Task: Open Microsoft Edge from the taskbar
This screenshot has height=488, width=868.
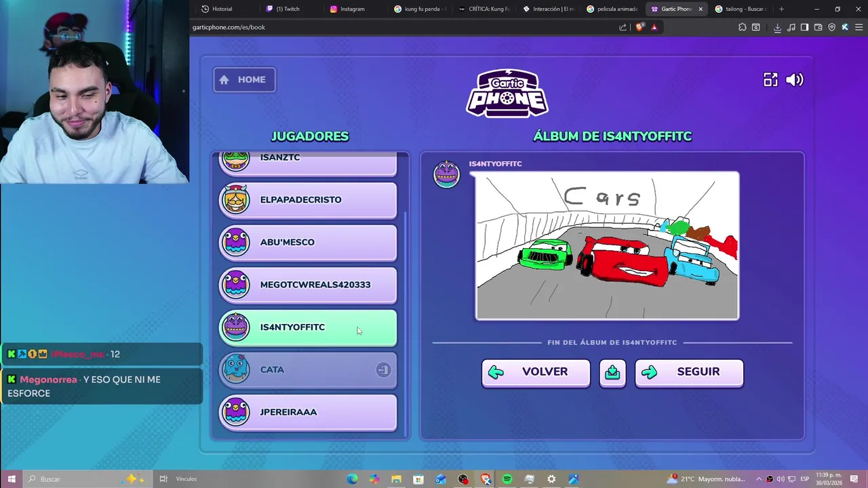Action: point(352,479)
